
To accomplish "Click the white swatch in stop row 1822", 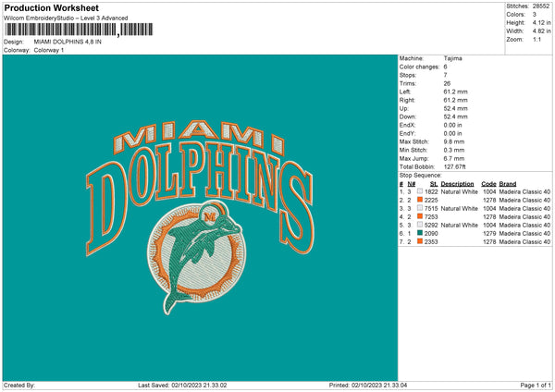I will [x=420, y=191].
